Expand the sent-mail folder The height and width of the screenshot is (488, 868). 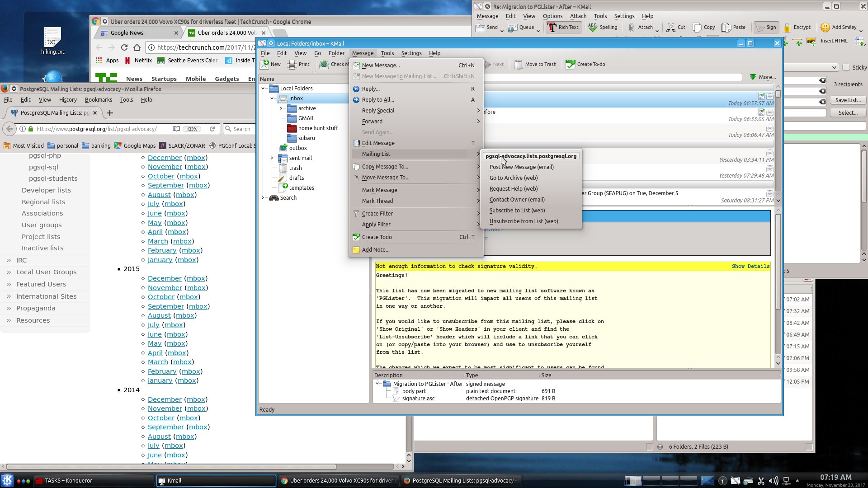point(272,158)
